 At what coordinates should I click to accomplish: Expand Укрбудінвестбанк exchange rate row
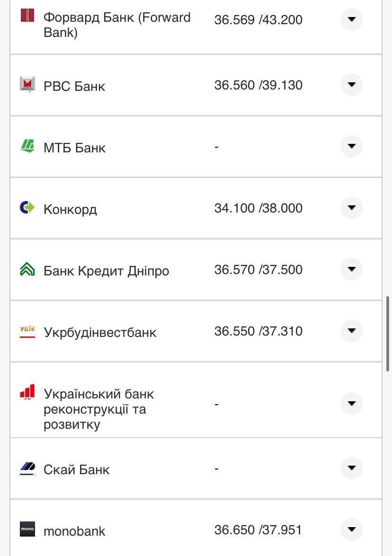[x=351, y=331]
